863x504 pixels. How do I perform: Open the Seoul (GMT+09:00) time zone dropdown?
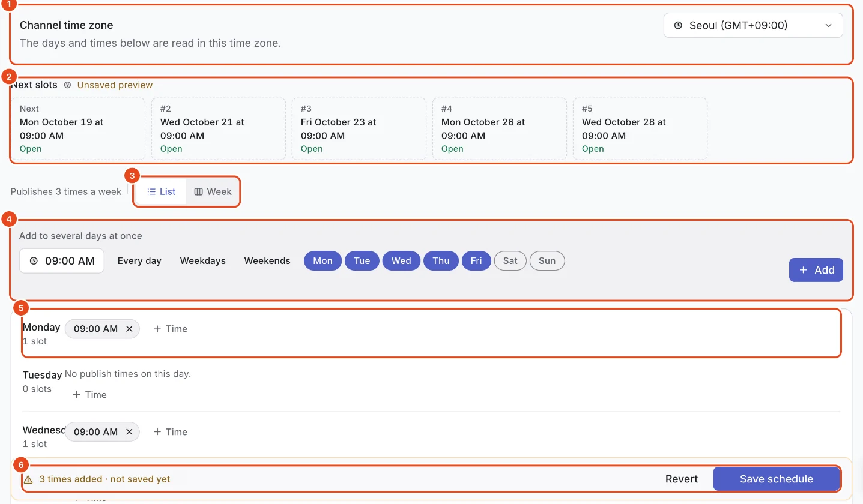click(x=753, y=25)
